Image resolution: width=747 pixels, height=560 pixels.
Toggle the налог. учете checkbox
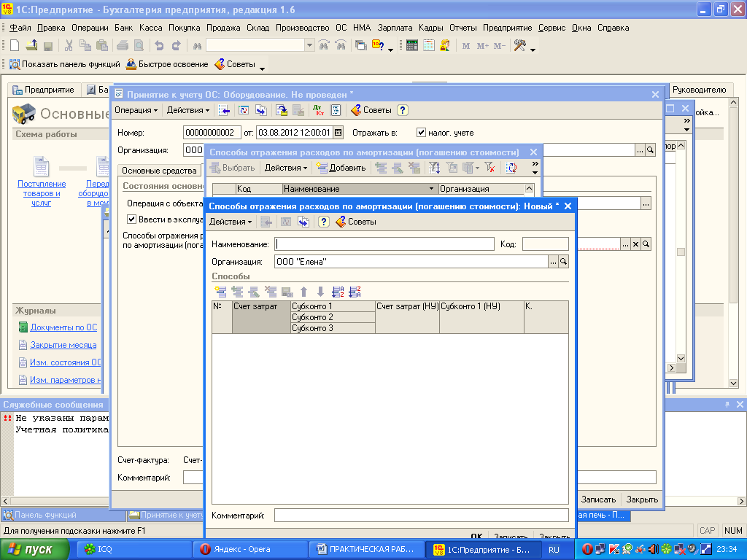click(421, 133)
